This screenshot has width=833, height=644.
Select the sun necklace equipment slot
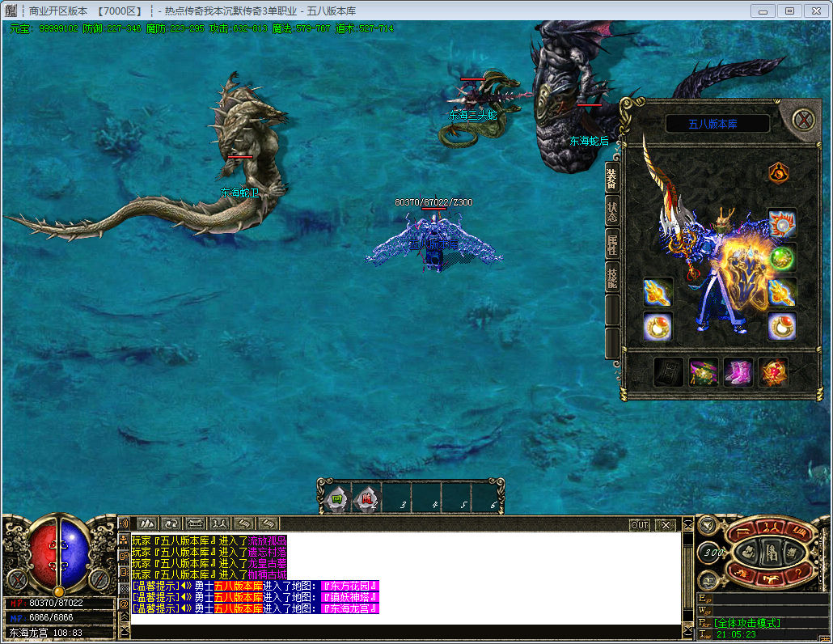click(x=782, y=222)
